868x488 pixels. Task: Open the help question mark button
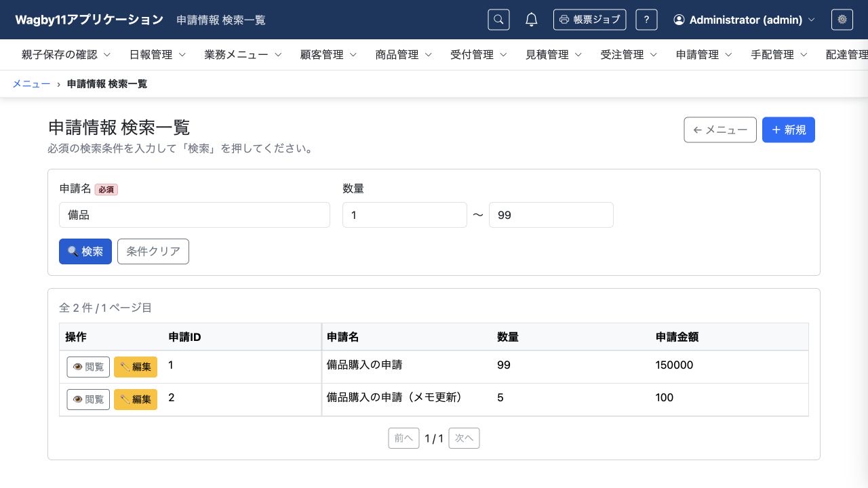(x=646, y=20)
